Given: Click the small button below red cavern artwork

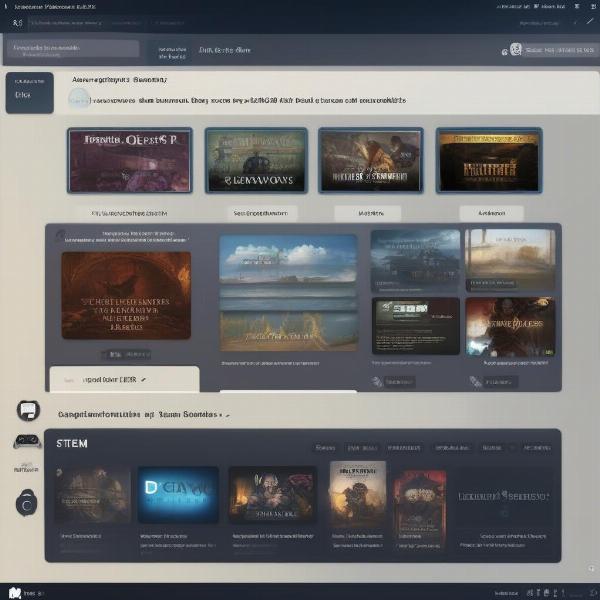Looking at the screenshot, I should pyautogui.click(x=126, y=355).
